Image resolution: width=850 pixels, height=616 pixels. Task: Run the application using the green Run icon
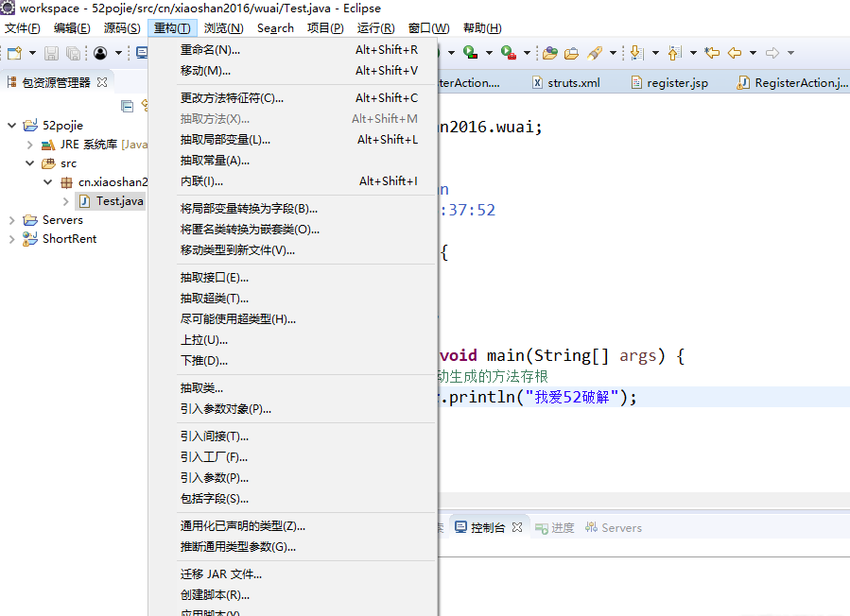pos(470,54)
